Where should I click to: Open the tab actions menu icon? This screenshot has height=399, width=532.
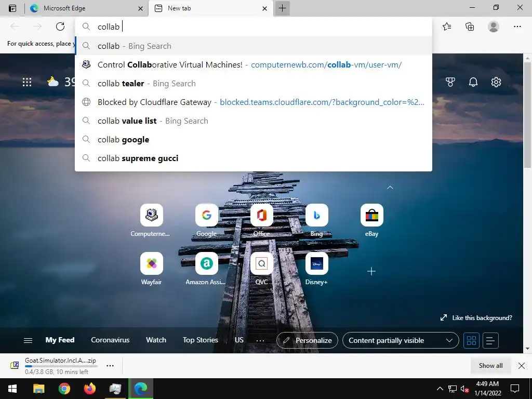(12, 8)
